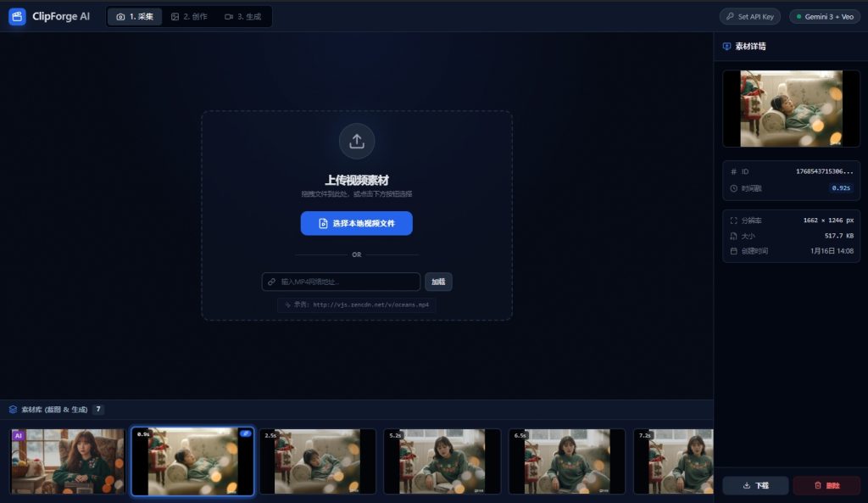
Task: Switch to the 1. 采集 tab
Action: pyautogui.click(x=135, y=16)
